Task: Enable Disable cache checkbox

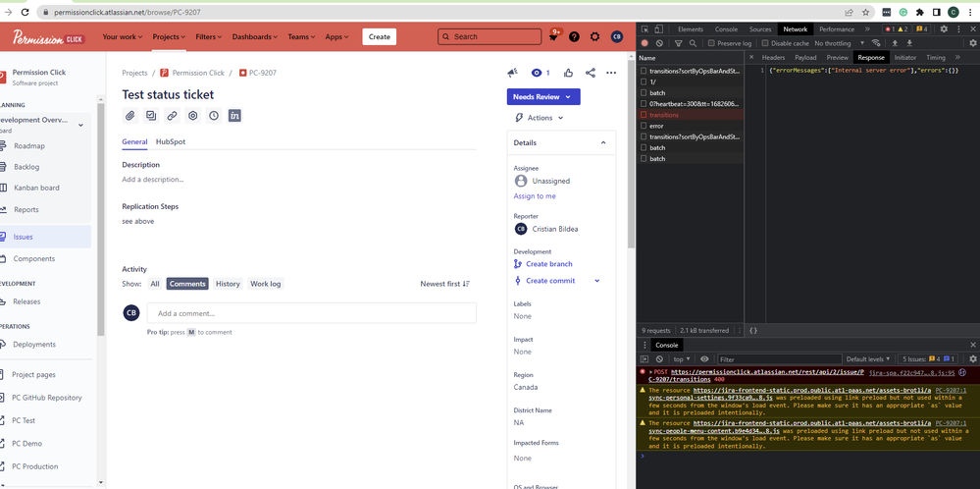Action: click(765, 43)
